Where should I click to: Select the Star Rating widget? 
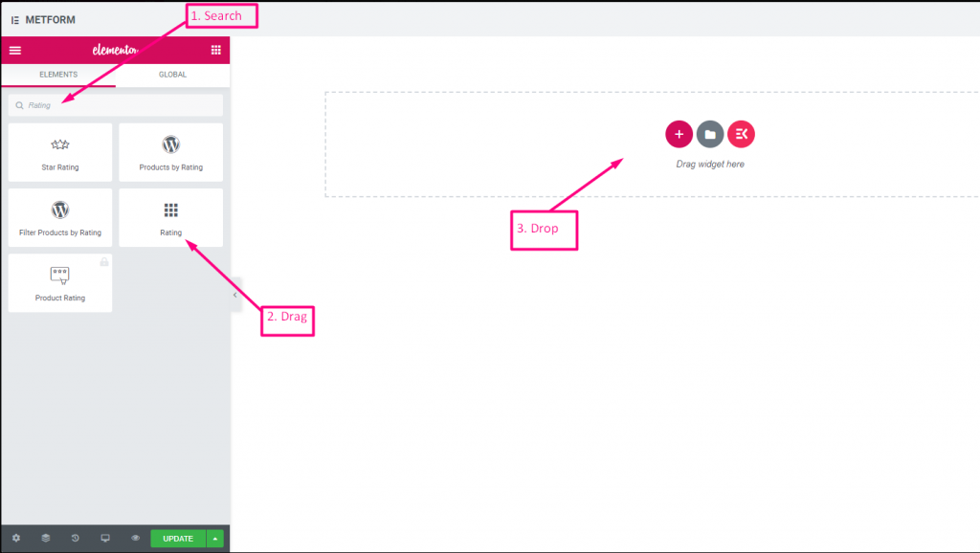[x=60, y=152]
